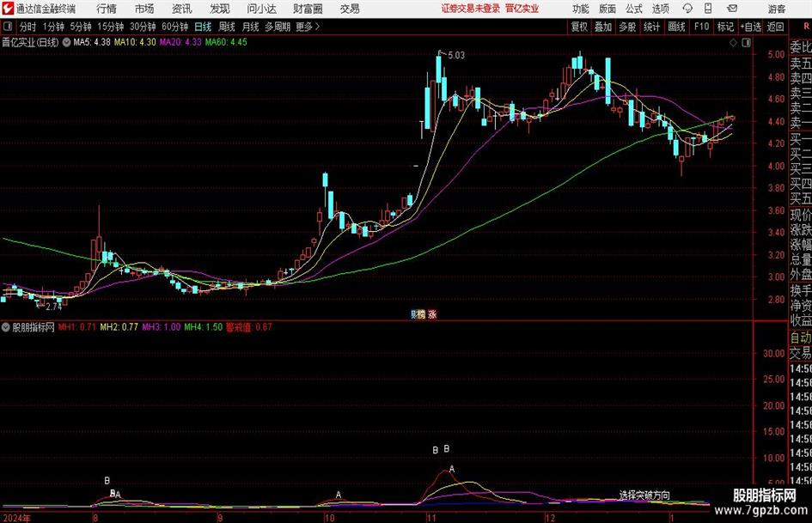This screenshot has width=812, height=523.
Task: Click the Tongdaxin red logo icon
Action: pyautogui.click(x=8, y=9)
